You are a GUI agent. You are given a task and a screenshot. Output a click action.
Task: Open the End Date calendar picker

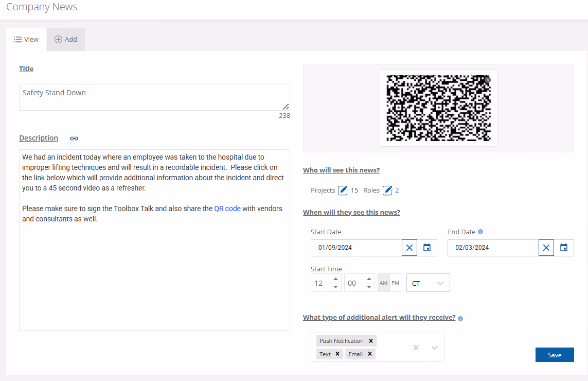click(564, 248)
